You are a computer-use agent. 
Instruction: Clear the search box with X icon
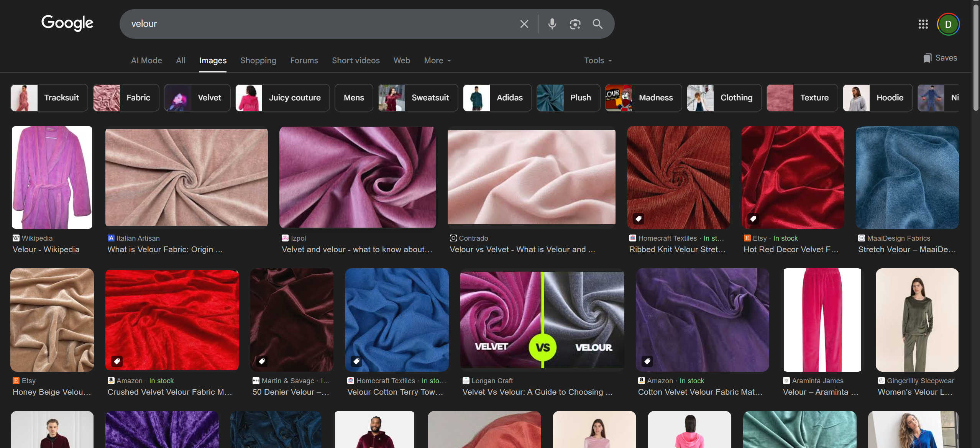point(524,24)
